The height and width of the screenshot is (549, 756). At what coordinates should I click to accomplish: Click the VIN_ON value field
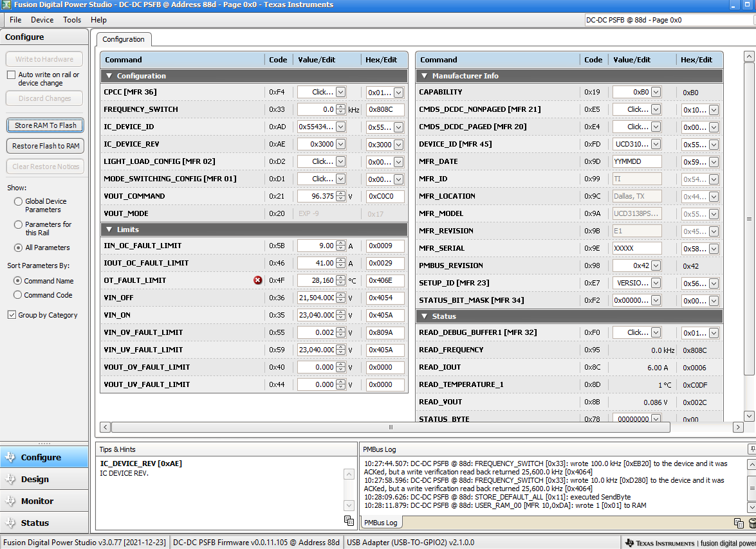point(317,315)
